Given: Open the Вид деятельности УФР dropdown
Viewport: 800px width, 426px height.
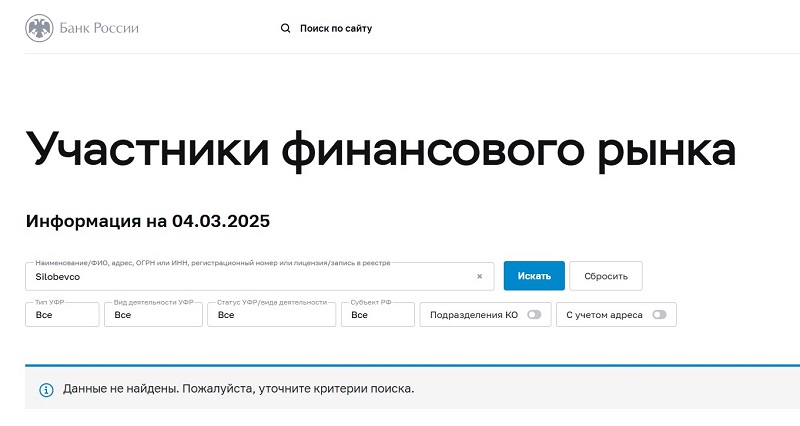Looking at the screenshot, I should coord(154,315).
